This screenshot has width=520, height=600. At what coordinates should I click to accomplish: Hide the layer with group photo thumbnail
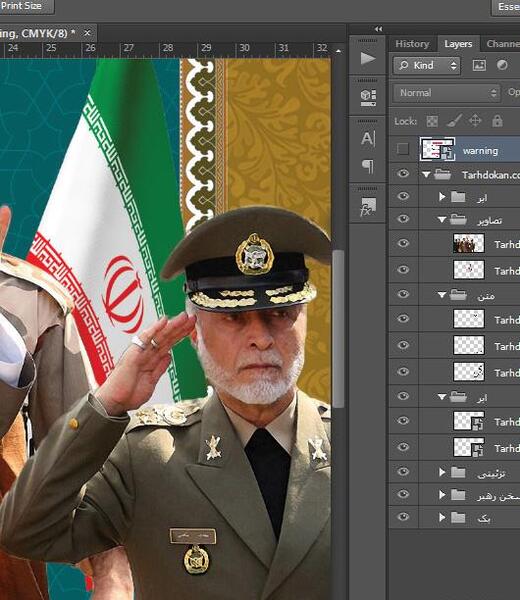(403, 243)
